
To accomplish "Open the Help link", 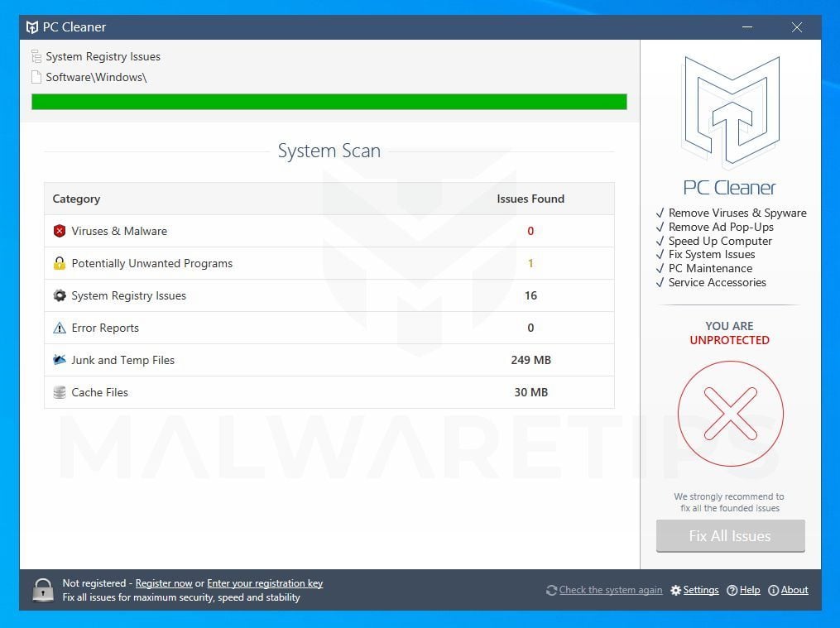I will (750, 590).
